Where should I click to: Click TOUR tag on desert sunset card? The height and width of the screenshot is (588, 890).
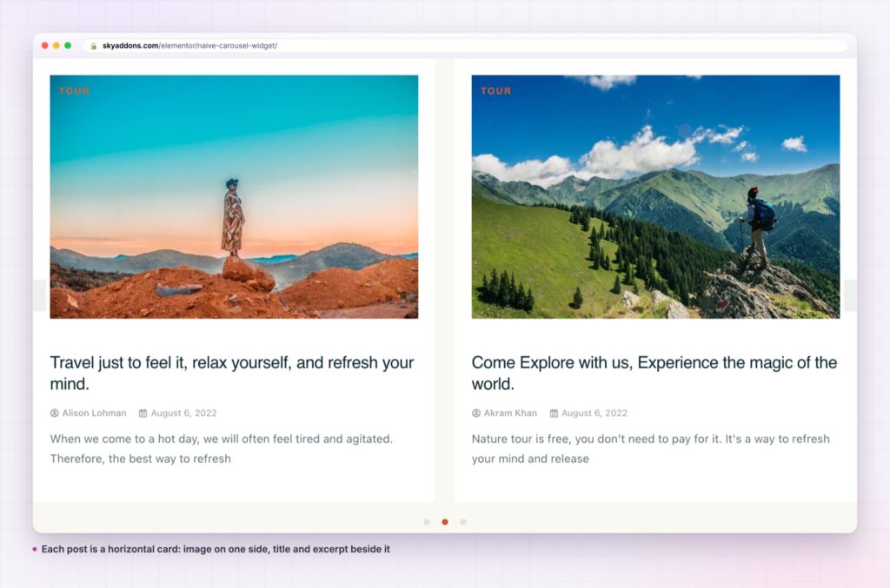pyautogui.click(x=75, y=90)
